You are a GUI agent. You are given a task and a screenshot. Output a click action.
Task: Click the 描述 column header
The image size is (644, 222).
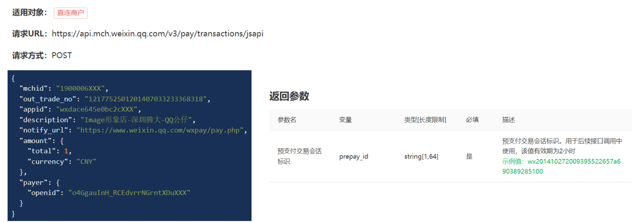[x=508, y=120]
